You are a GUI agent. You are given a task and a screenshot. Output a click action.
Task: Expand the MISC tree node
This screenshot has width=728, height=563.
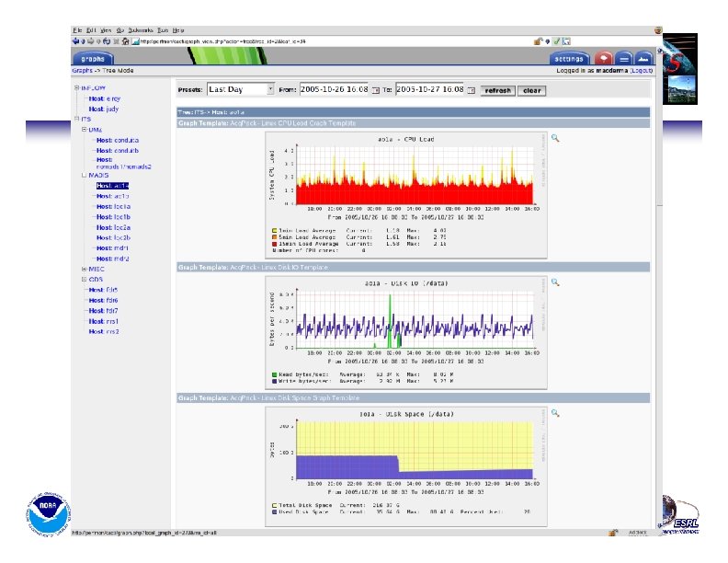point(85,269)
